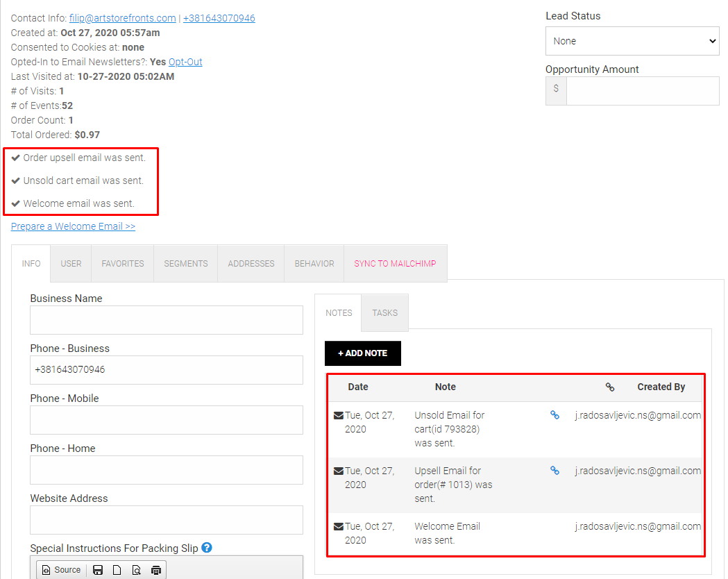
Task: Open the BEHAVIOR tab
Action: (x=314, y=263)
